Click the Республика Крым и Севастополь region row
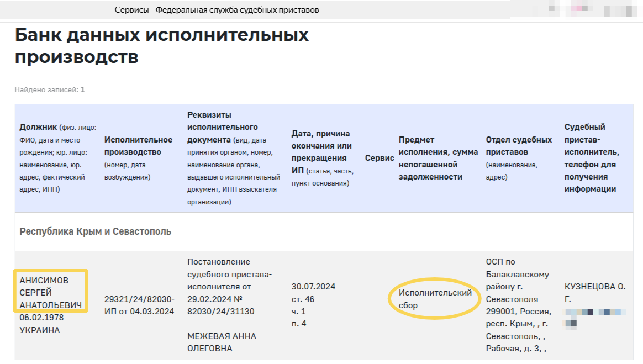The width and height of the screenshot is (643, 364). tap(96, 231)
